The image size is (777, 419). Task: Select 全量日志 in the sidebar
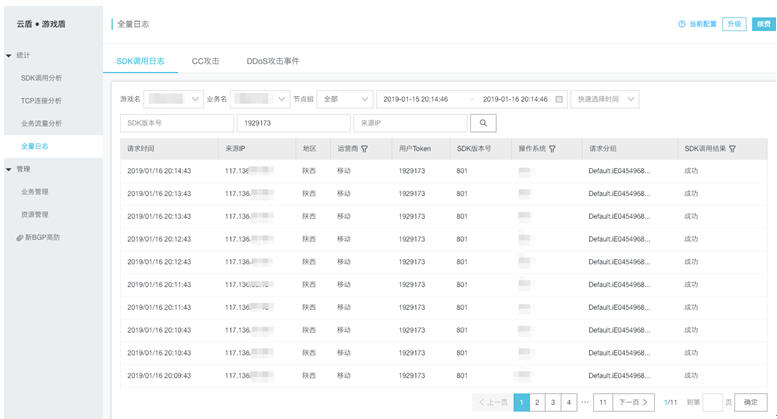[x=35, y=146]
